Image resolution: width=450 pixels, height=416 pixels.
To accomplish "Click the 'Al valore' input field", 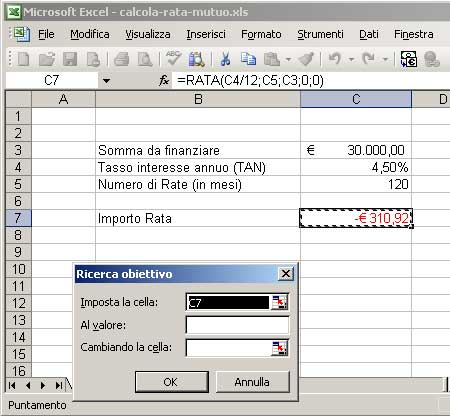I will click(237, 325).
